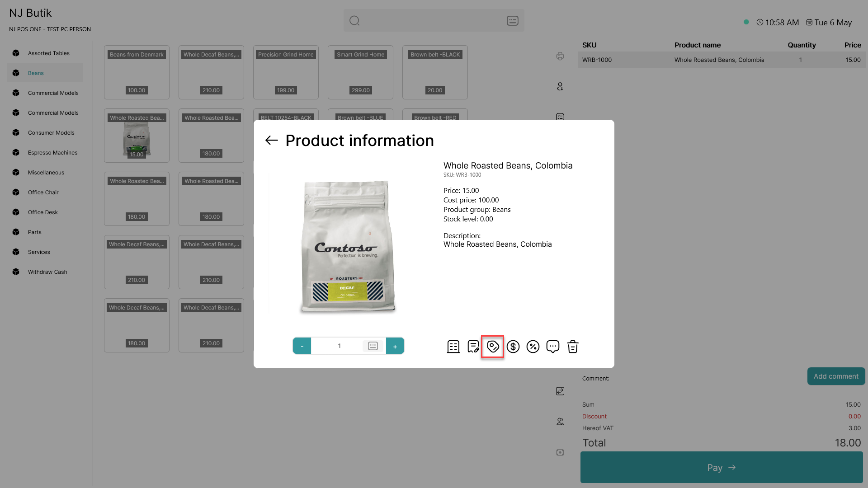868x488 pixels.
Task: Click the add customer person icon
Action: (x=560, y=86)
